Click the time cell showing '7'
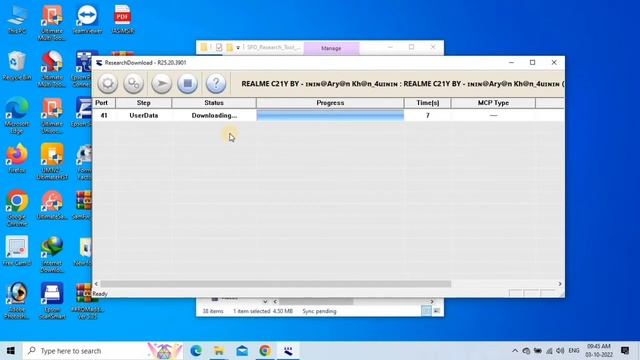The width and height of the screenshot is (640, 360). pyautogui.click(x=428, y=116)
